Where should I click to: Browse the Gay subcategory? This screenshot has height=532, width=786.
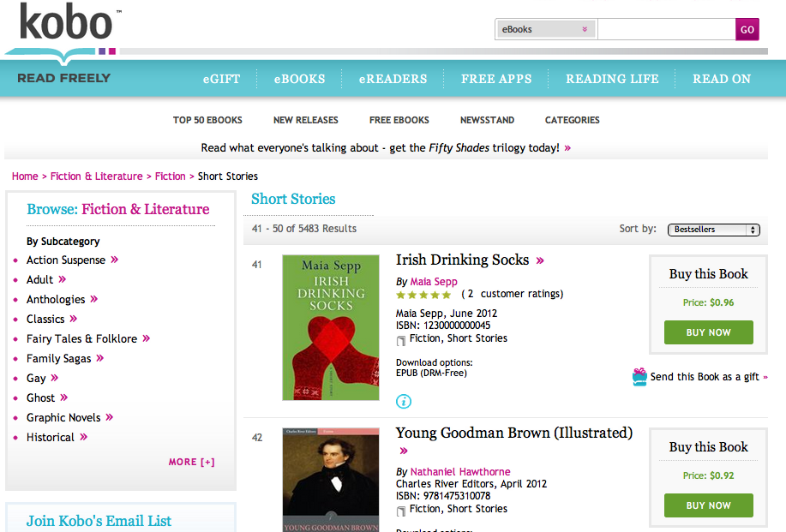(36, 378)
